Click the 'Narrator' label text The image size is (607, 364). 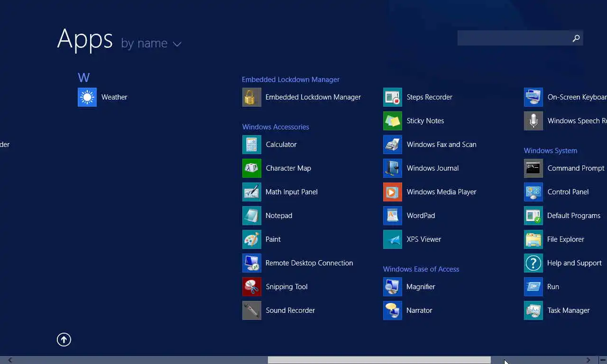[419, 310]
